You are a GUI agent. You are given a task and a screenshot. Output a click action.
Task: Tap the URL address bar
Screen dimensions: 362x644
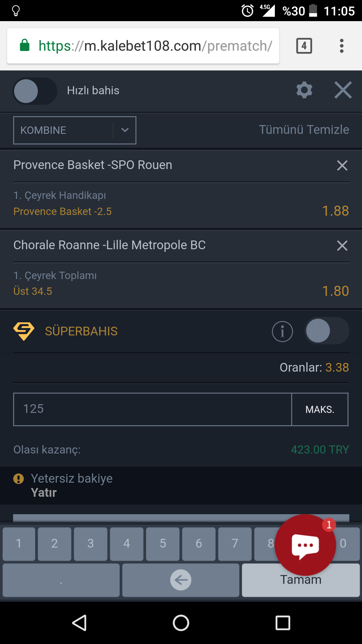click(143, 46)
